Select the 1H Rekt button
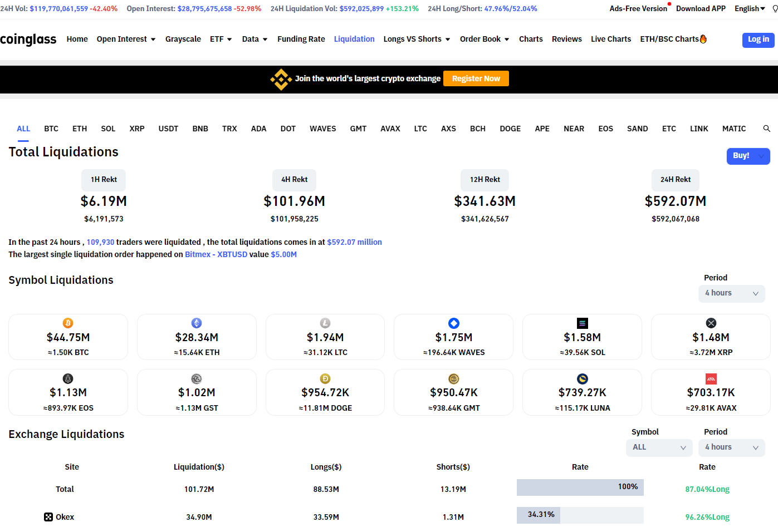Image resolution: width=778 pixels, height=532 pixels. [104, 180]
